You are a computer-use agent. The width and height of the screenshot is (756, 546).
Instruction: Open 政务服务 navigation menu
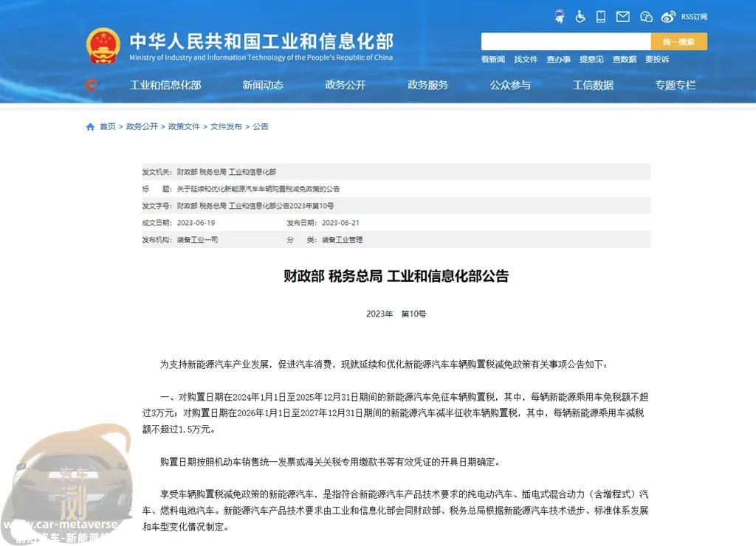pyautogui.click(x=427, y=86)
